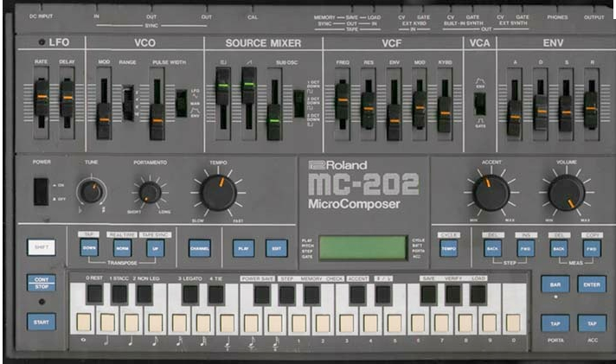
Task: Click the LOAD black key
Action: point(478,294)
